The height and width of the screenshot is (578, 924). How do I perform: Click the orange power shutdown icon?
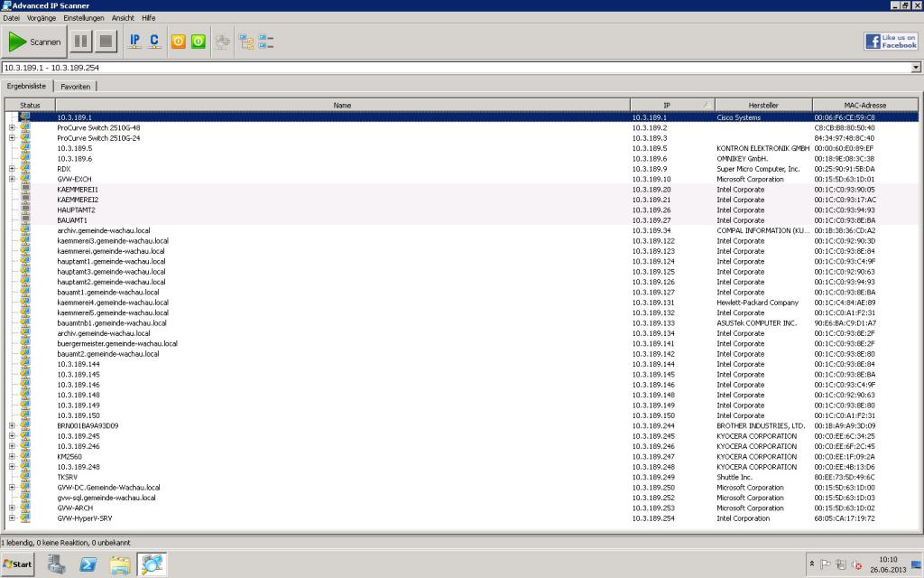[179, 42]
